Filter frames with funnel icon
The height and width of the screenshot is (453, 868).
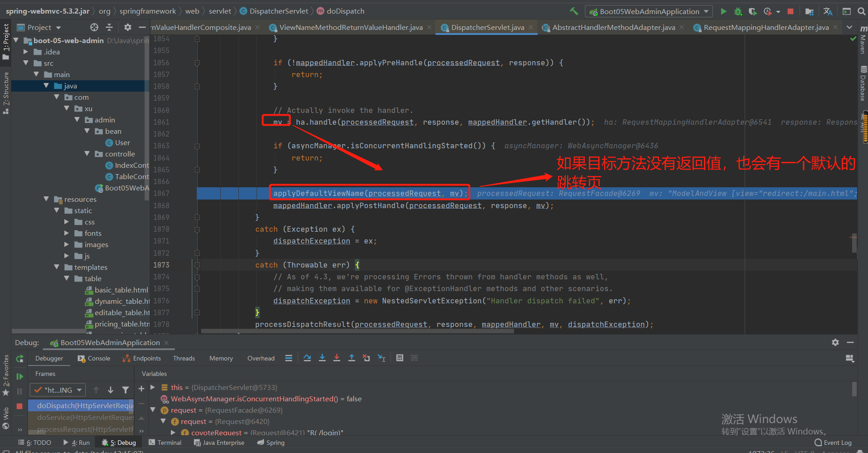tap(126, 390)
